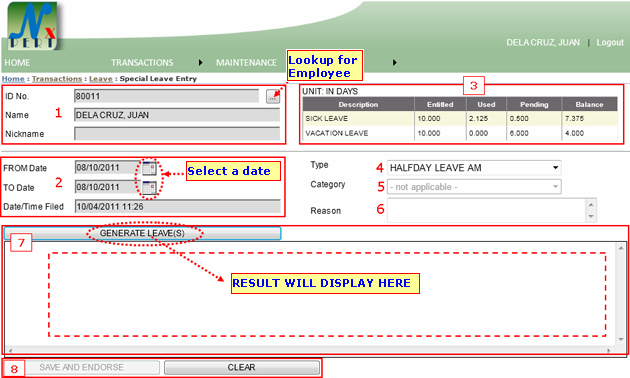The image size is (630, 378).
Task: Open the HOME menu
Action: pos(17,63)
